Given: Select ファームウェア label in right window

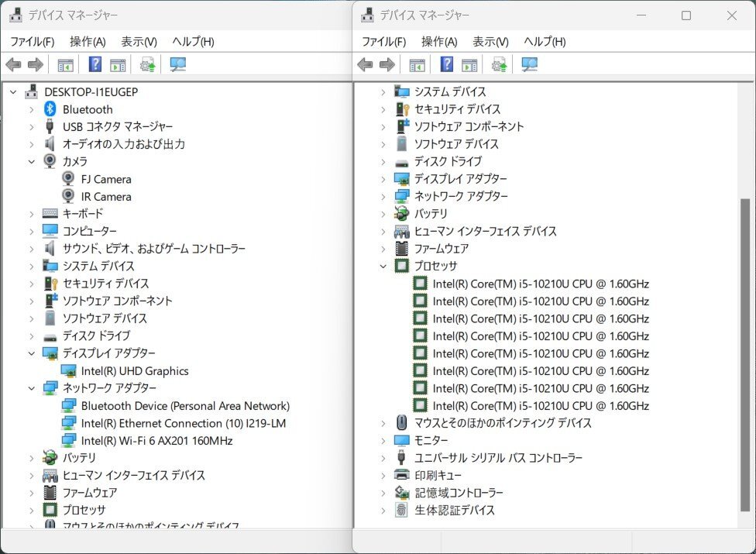Looking at the screenshot, I should point(442,248).
